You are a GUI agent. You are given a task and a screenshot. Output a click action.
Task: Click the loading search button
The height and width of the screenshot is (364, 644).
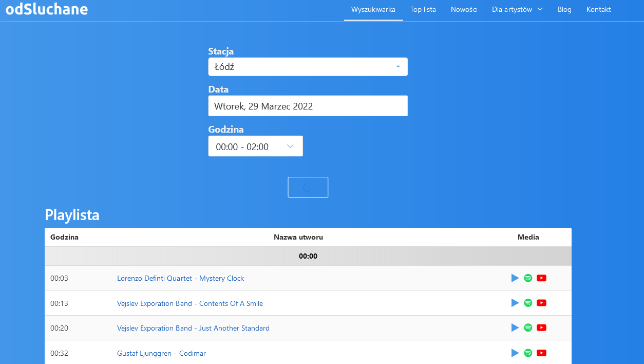[x=308, y=187]
